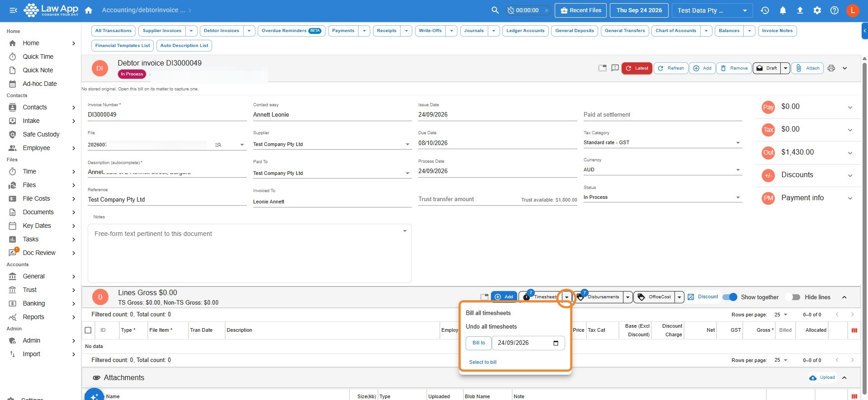Click the Tax circle icon

[x=768, y=130]
